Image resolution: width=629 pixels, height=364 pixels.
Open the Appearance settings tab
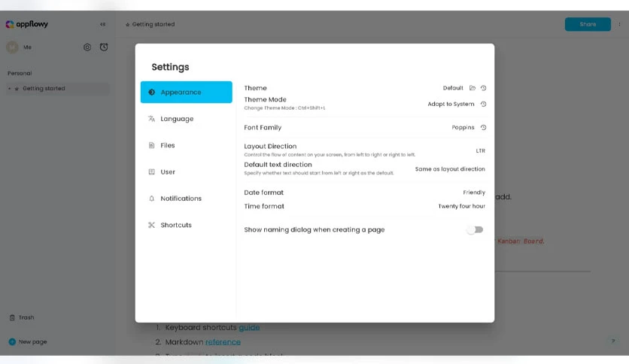[186, 93]
